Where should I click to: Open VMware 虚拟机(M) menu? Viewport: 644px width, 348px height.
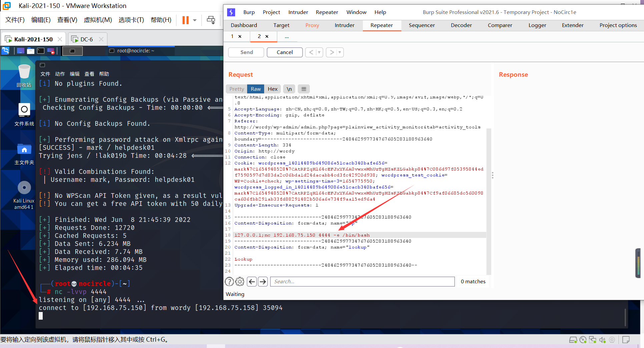point(98,20)
